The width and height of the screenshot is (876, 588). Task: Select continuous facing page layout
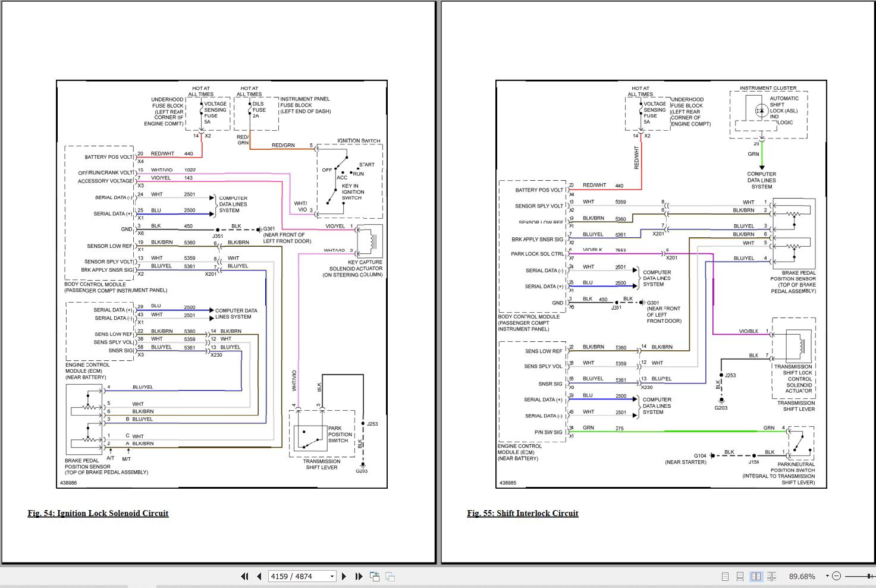pyautogui.click(x=771, y=576)
